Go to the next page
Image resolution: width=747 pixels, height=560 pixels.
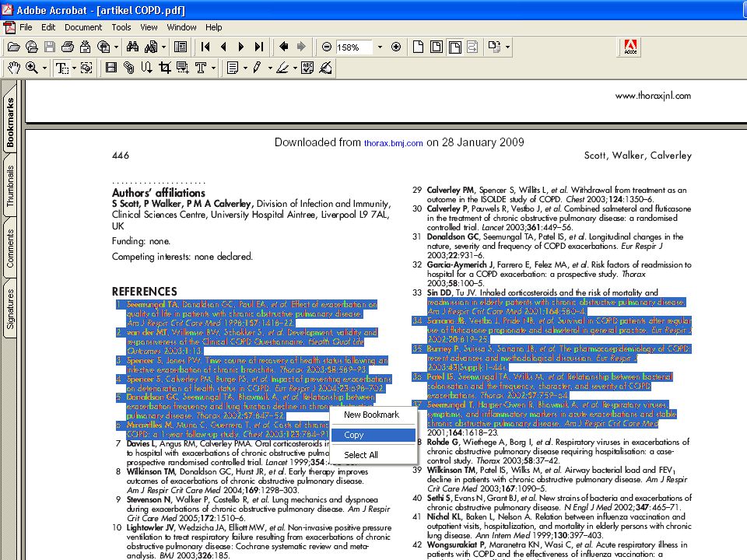pos(241,47)
